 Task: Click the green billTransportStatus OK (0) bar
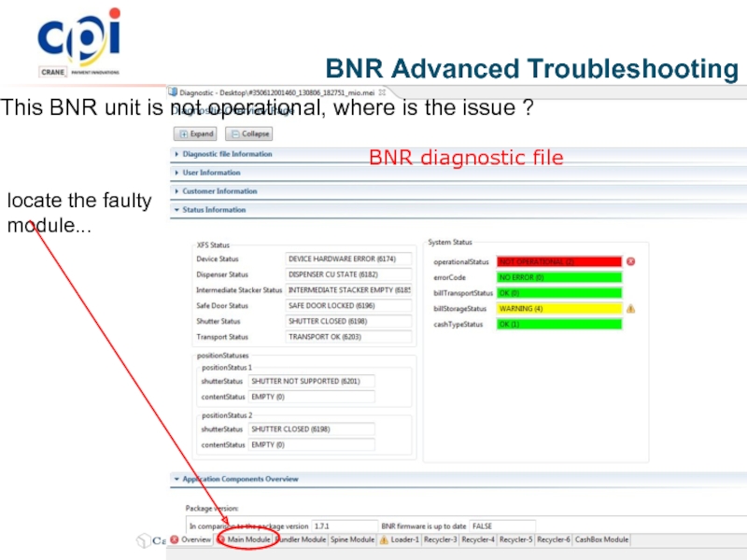tap(559, 293)
